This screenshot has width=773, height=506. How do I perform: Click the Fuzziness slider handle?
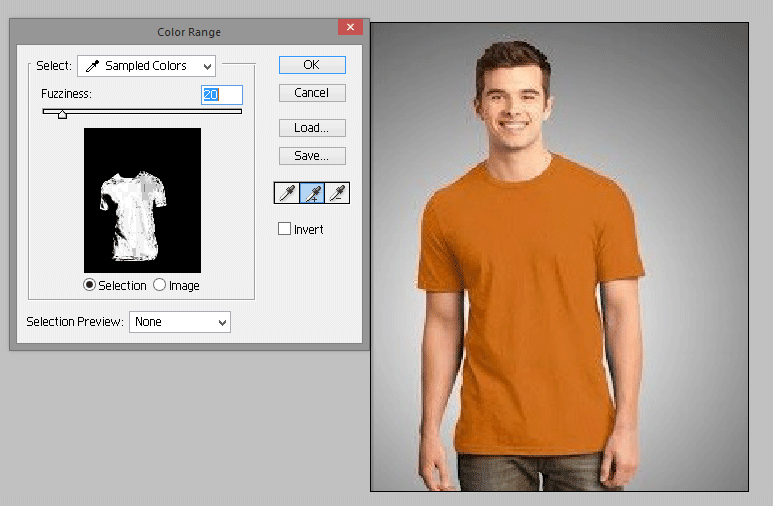(62, 114)
